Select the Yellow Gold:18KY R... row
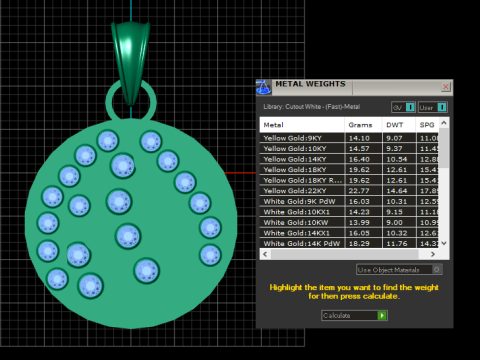 349,180
